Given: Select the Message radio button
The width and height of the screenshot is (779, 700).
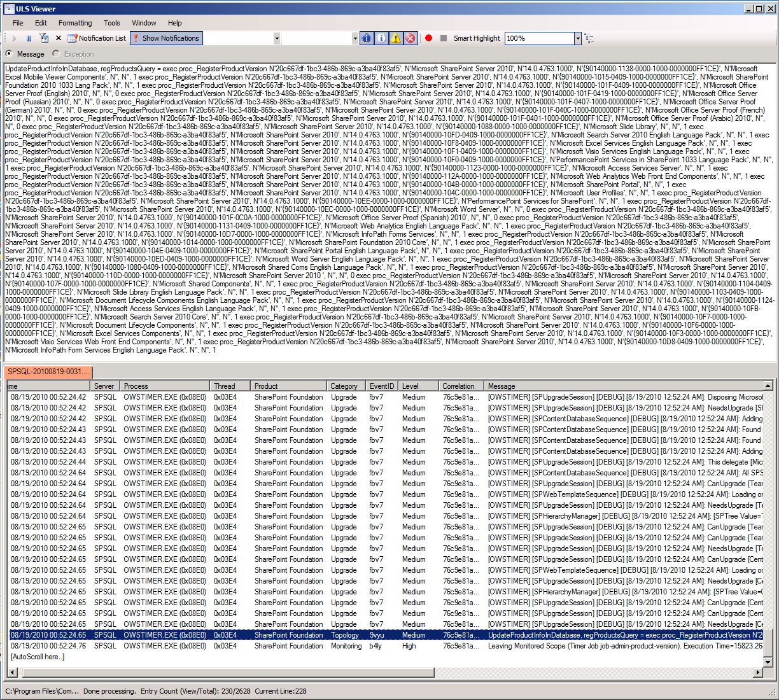Looking at the screenshot, I should pos(9,54).
